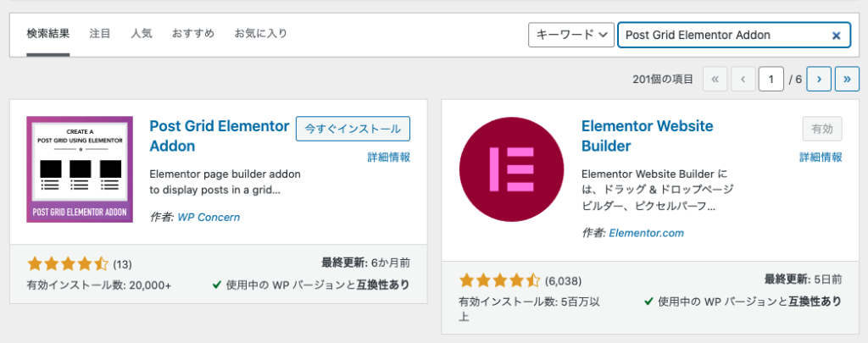Open the キーワード search type dropdown
This screenshot has width=868, height=343.
pos(571,35)
